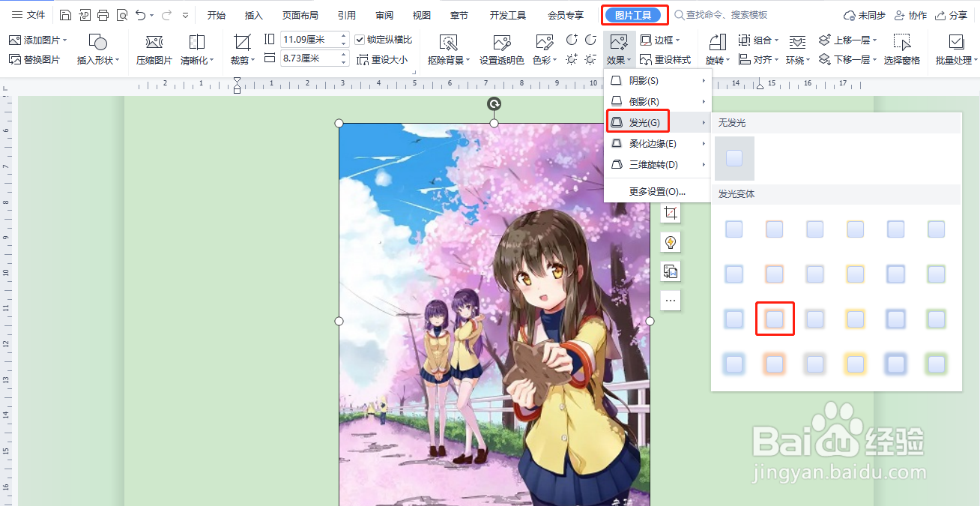Open 三维旋转(D) 3D Rotation submenu
This screenshot has height=506, width=980.
[x=658, y=164]
